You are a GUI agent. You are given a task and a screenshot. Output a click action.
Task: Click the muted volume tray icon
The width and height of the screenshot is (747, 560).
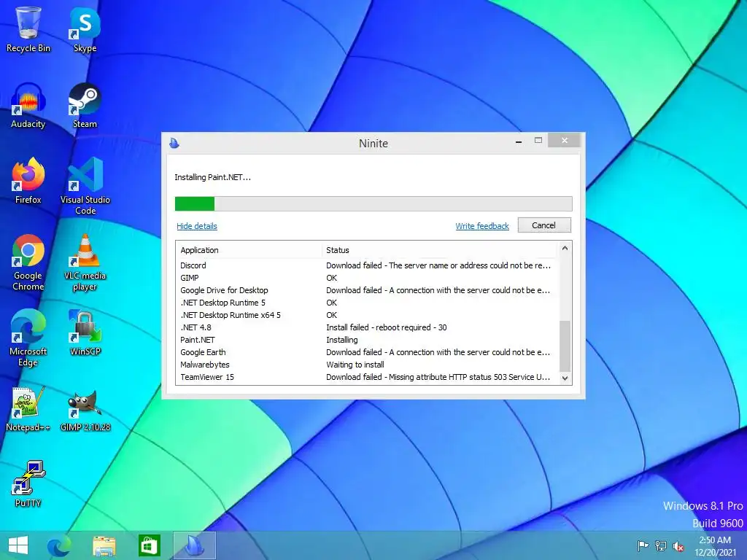[678, 546]
